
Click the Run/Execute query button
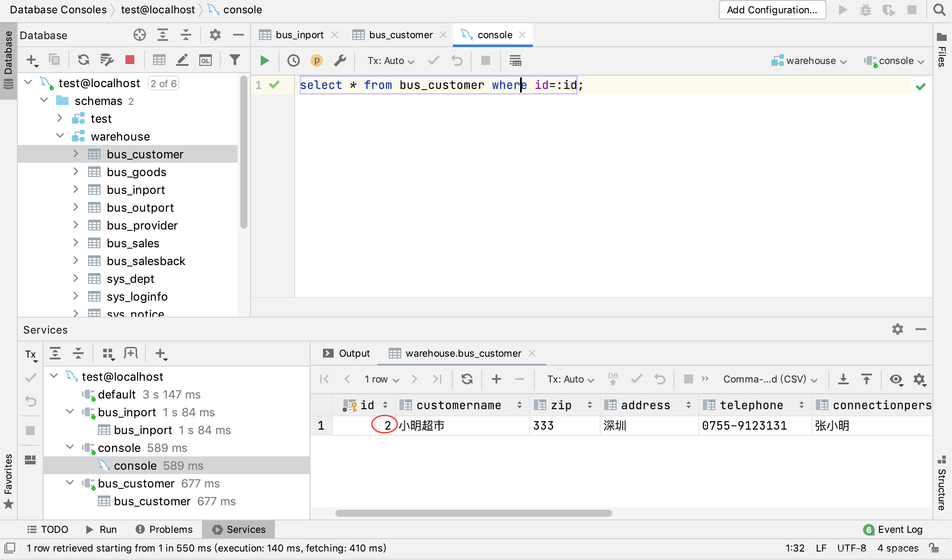(265, 60)
